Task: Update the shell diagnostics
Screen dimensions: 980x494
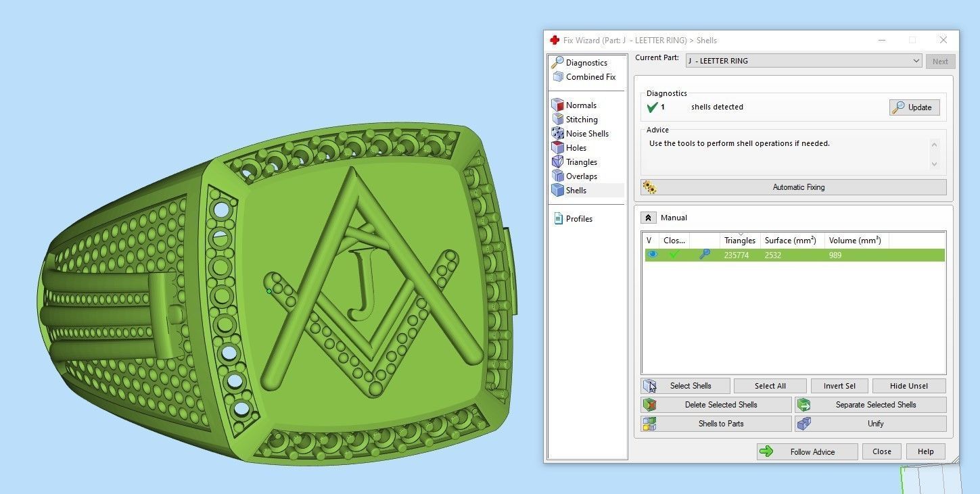Action: 914,107
